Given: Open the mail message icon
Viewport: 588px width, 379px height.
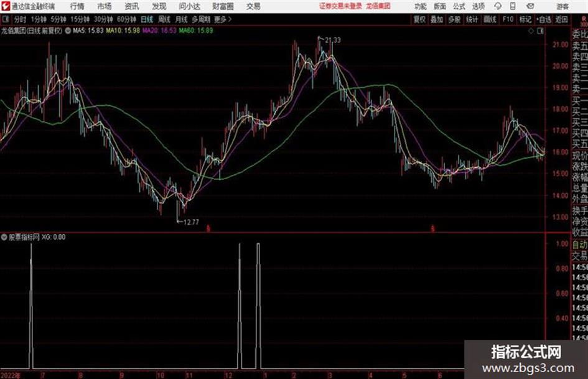Looking at the screenshot, I should click(530, 6).
